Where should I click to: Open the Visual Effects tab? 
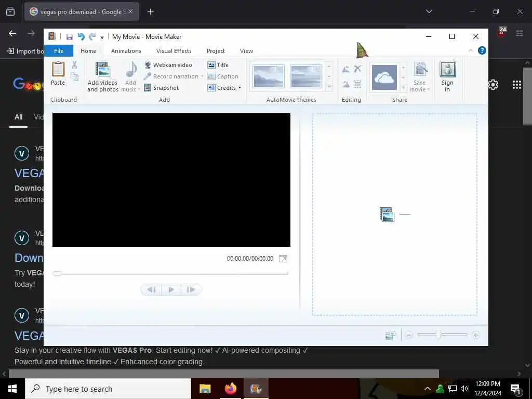174,51
